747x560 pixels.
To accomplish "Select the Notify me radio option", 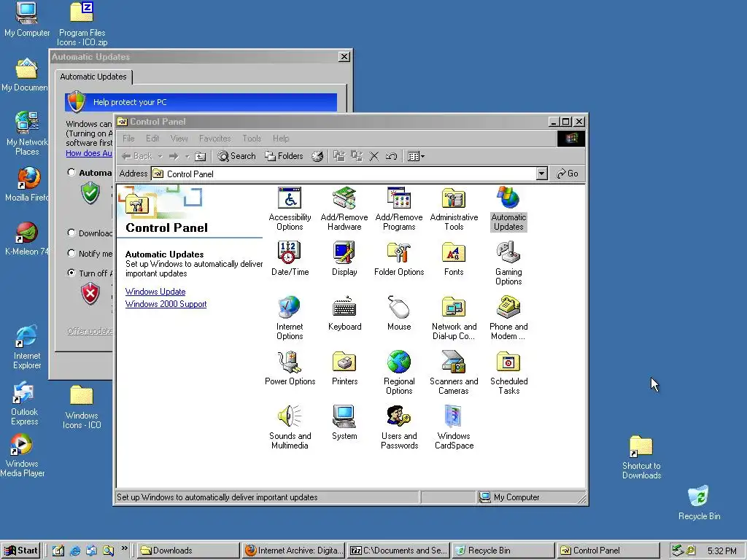I will coord(71,253).
